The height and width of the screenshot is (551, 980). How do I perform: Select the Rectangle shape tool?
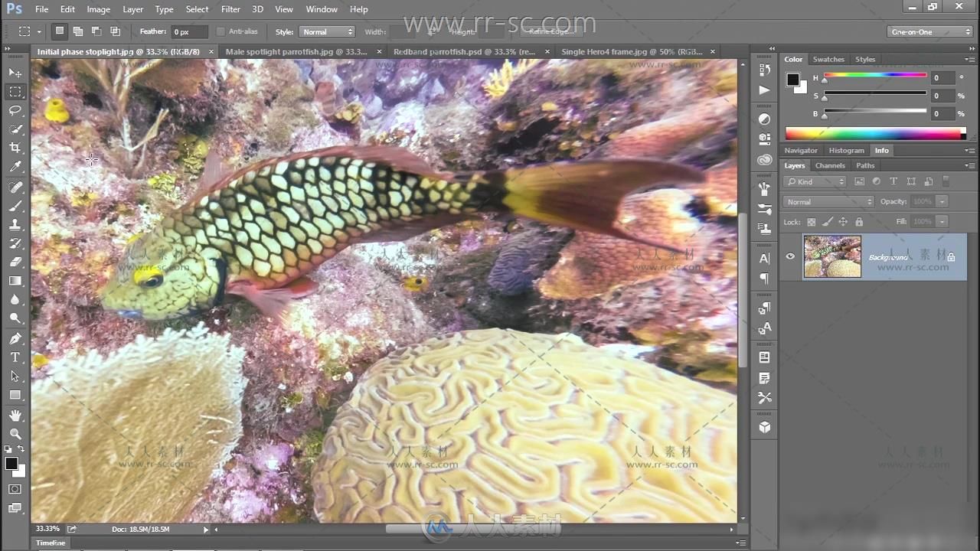point(15,395)
